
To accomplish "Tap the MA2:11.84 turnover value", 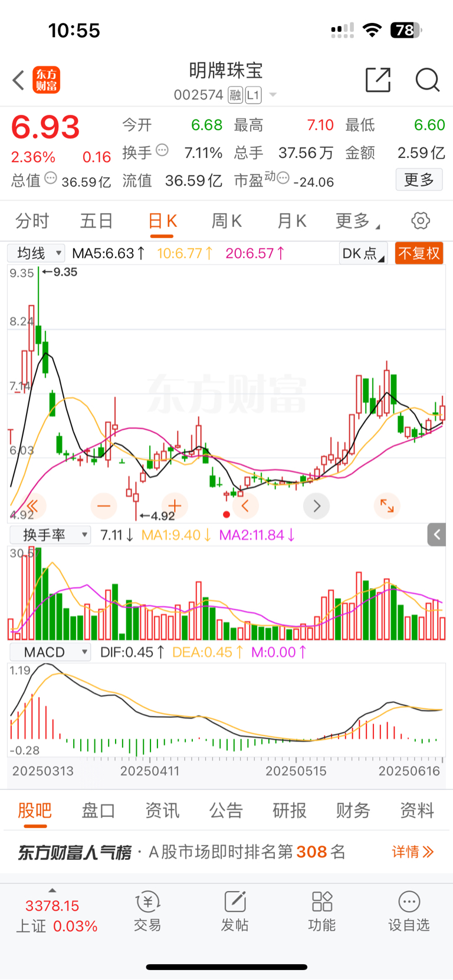I will [257, 534].
